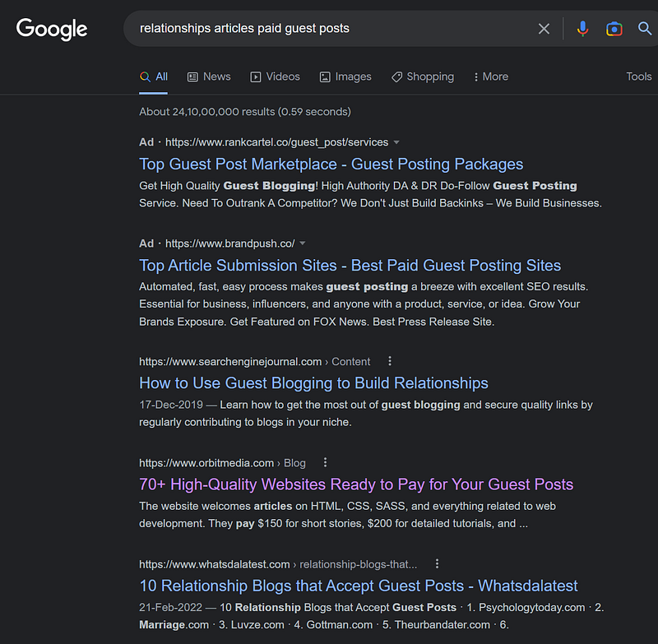The height and width of the screenshot is (644, 658).
Task: Expand the rankcartel.co ad dropdown arrow
Action: [396, 142]
